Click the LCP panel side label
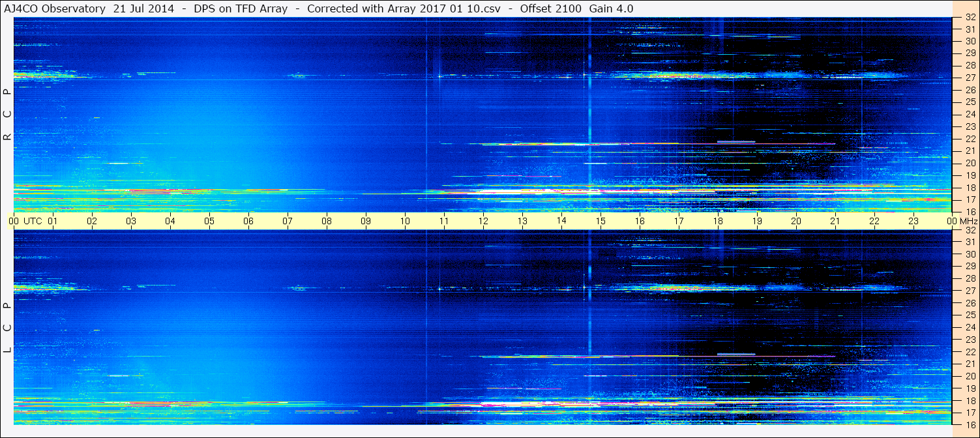980x438 pixels. pos(7,328)
